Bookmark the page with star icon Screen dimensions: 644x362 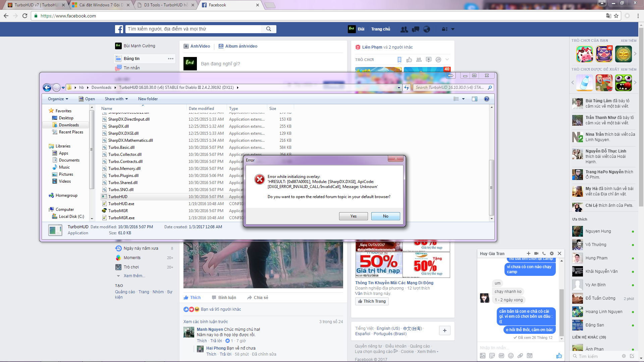click(616, 16)
